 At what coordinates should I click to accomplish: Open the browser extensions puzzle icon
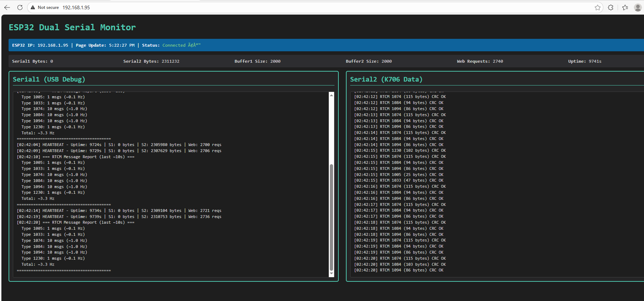(x=611, y=7)
